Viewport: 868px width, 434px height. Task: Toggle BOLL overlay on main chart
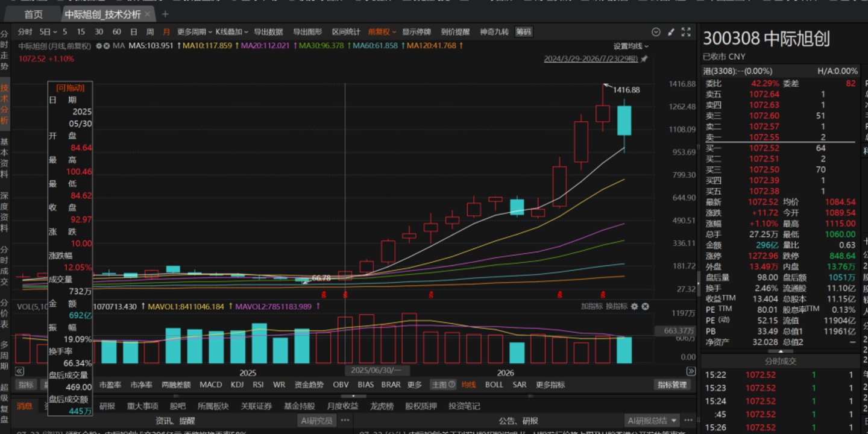494,385
